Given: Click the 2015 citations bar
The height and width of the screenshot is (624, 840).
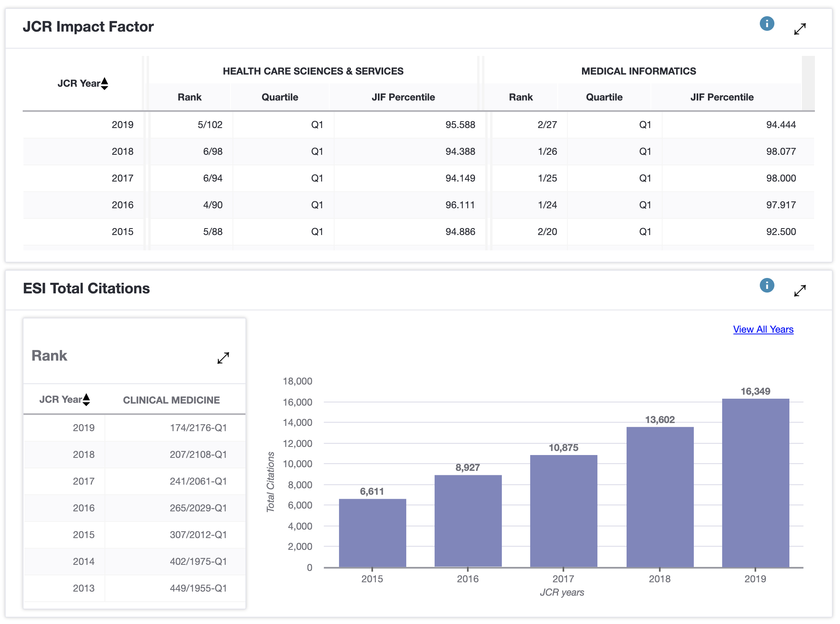Looking at the screenshot, I should point(372,533).
